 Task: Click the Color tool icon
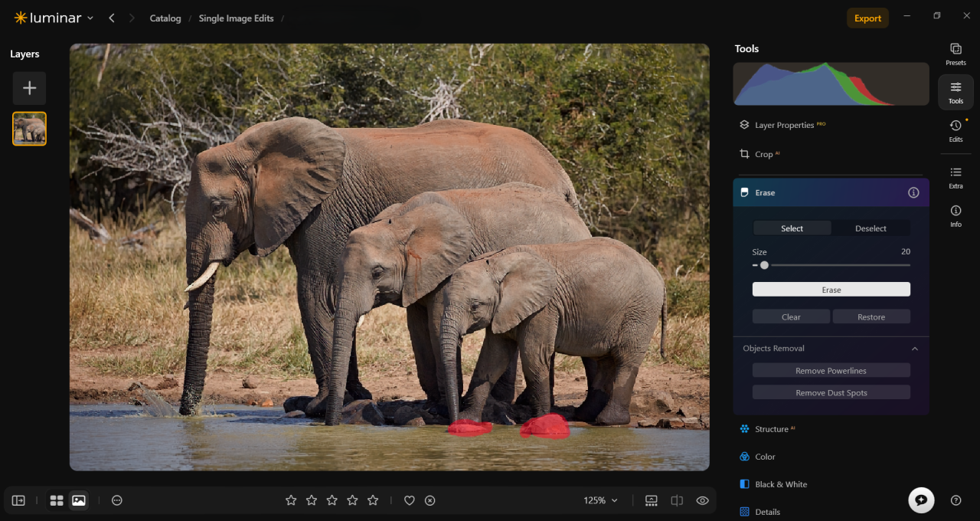(744, 457)
